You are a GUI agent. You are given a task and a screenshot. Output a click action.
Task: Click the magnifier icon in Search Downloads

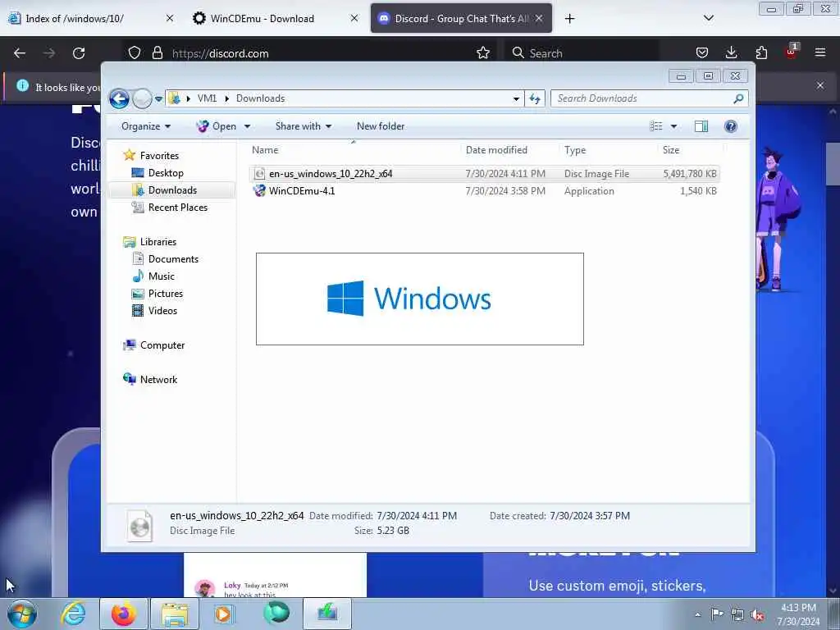pyautogui.click(x=738, y=98)
